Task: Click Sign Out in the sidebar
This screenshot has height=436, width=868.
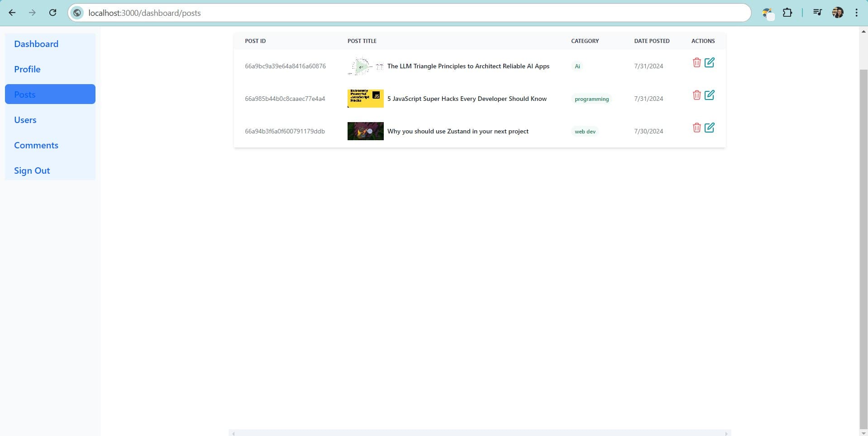Action: tap(32, 171)
